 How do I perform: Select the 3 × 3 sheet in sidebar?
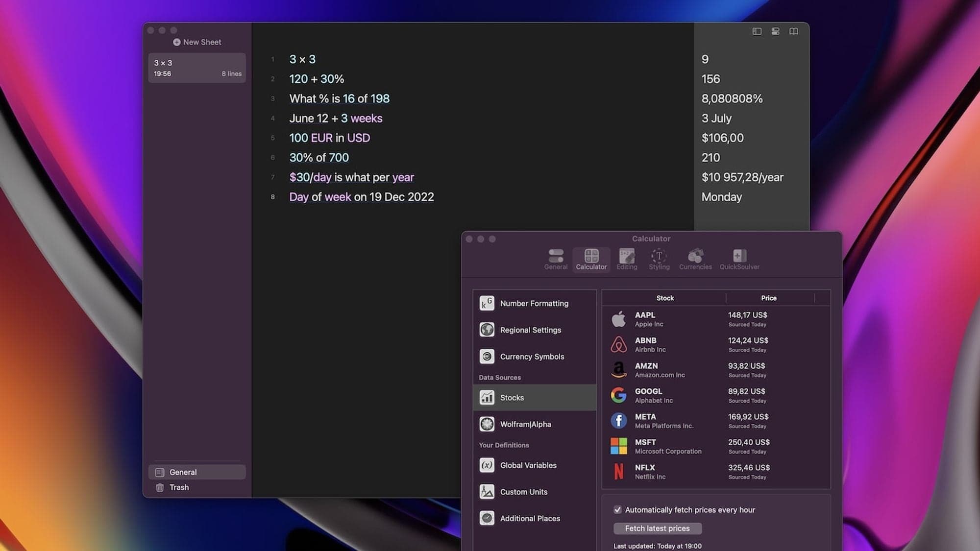(197, 68)
